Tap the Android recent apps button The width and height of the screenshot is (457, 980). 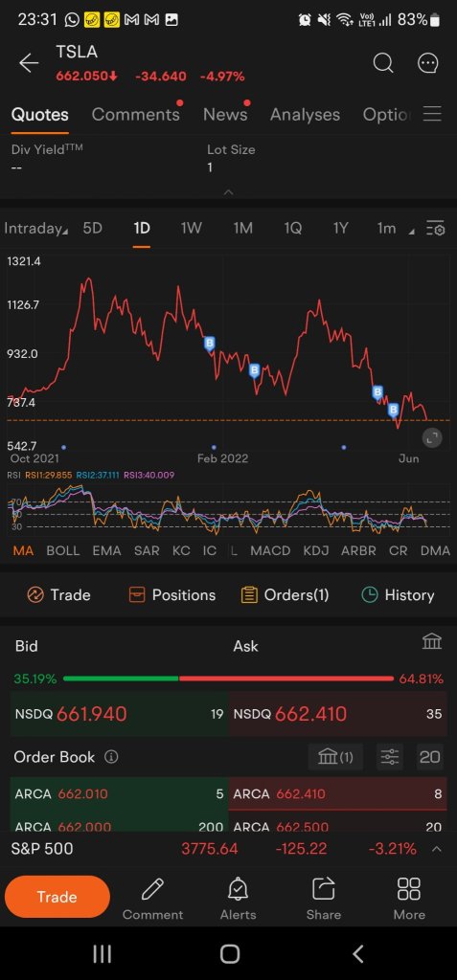point(103,954)
